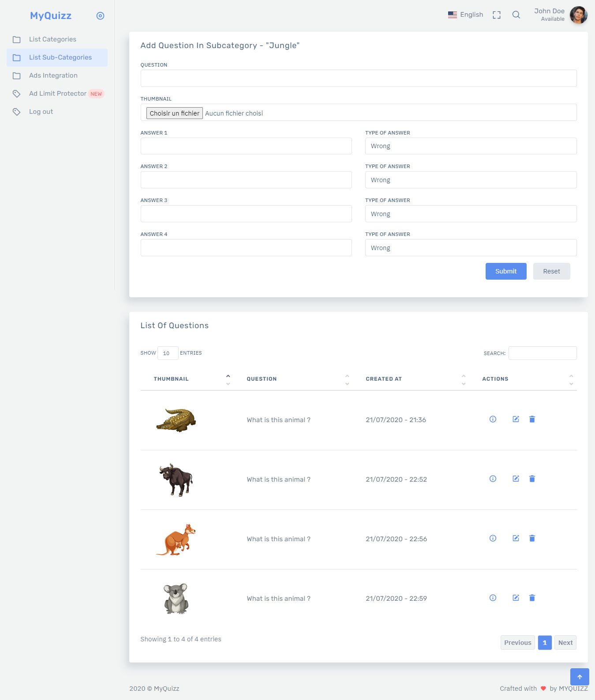Click the kangaroo thumbnail image
The image size is (595, 700).
176,539
